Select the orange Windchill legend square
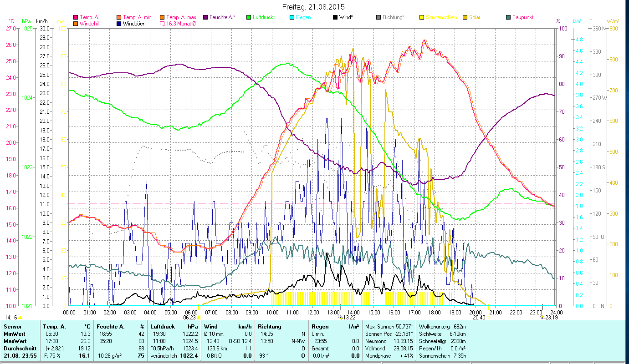The image size is (629, 364). click(76, 24)
